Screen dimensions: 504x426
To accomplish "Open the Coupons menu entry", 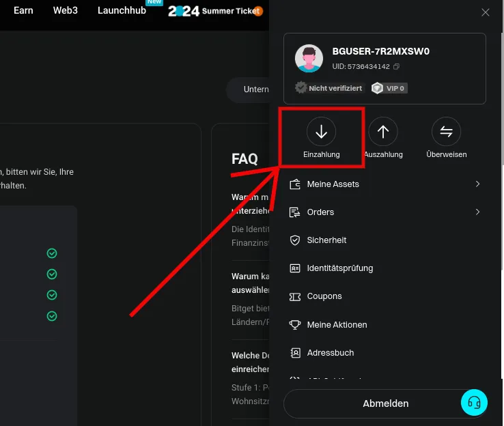I will [x=324, y=296].
